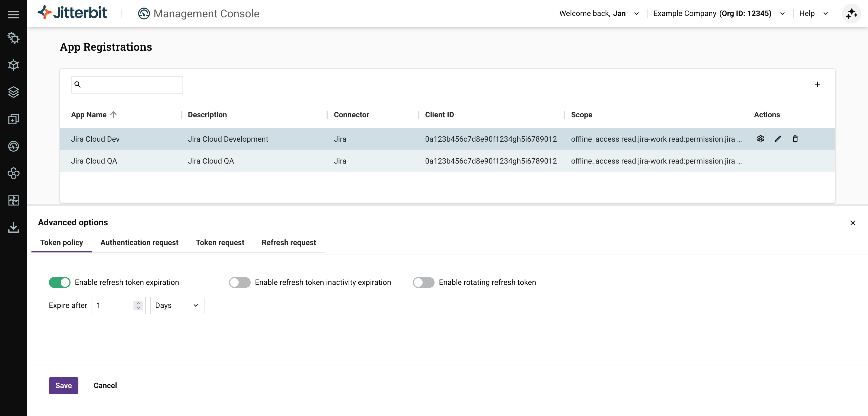
Task: Open the Days unit dropdown
Action: pos(177,305)
